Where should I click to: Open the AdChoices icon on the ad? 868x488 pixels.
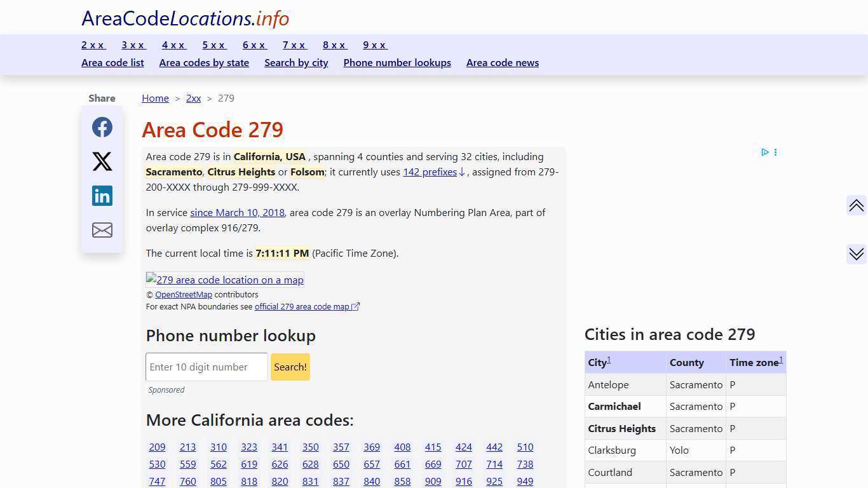point(765,152)
